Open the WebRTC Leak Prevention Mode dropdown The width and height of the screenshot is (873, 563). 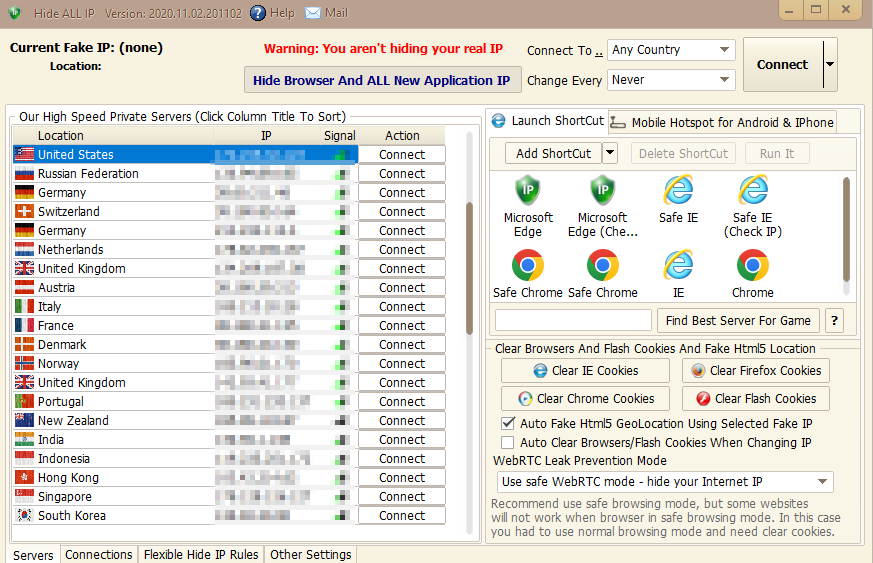(665, 482)
